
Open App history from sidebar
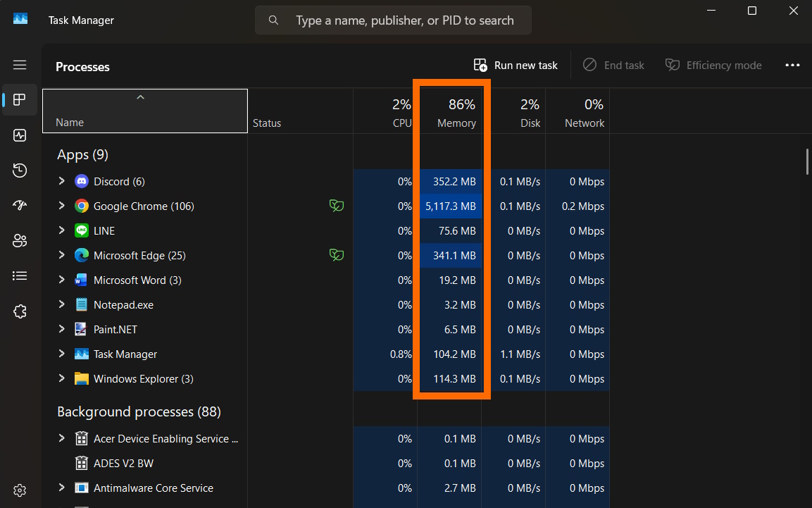point(20,171)
